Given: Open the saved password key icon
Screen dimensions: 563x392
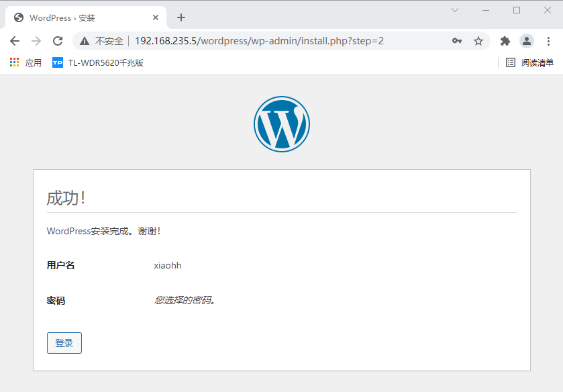Looking at the screenshot, I should [x=457, y=41].
